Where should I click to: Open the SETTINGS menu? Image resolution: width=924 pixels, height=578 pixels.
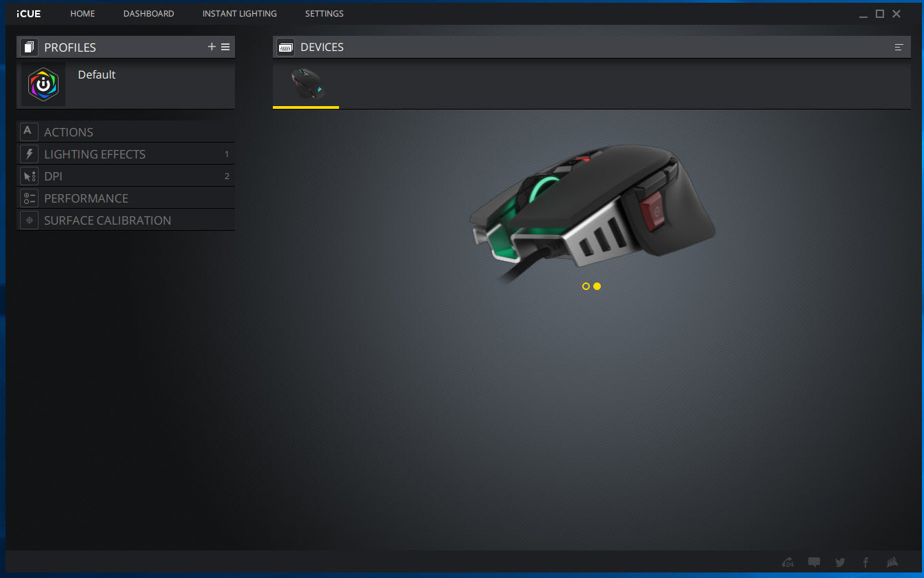click(x=325, y=14)
